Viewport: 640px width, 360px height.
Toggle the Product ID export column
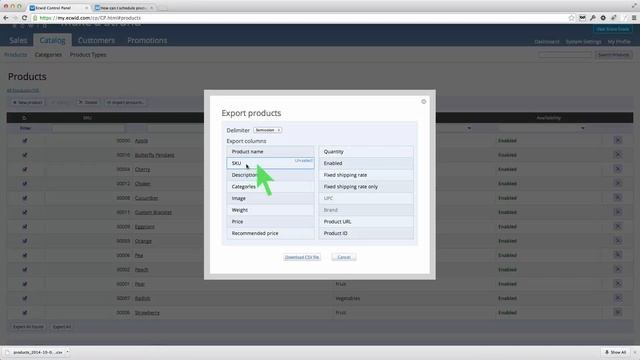click(x=366, y=233)
